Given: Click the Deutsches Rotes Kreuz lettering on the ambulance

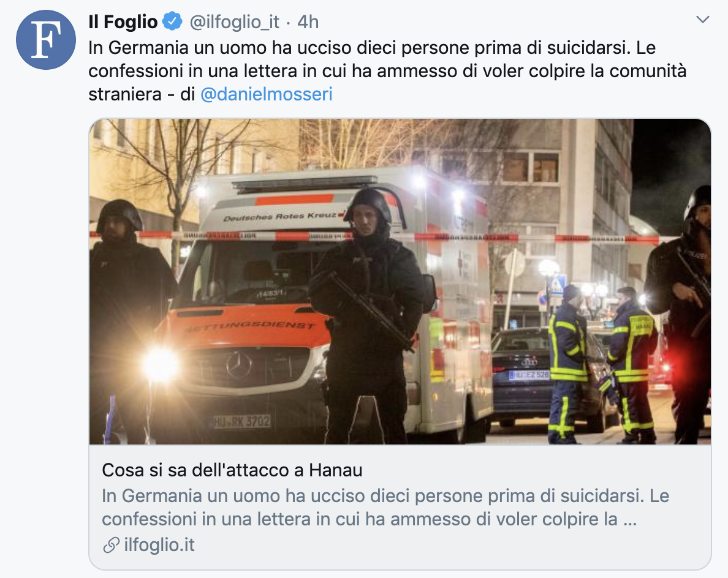Looking at the screenshot, I should click(x=279, y=217).
